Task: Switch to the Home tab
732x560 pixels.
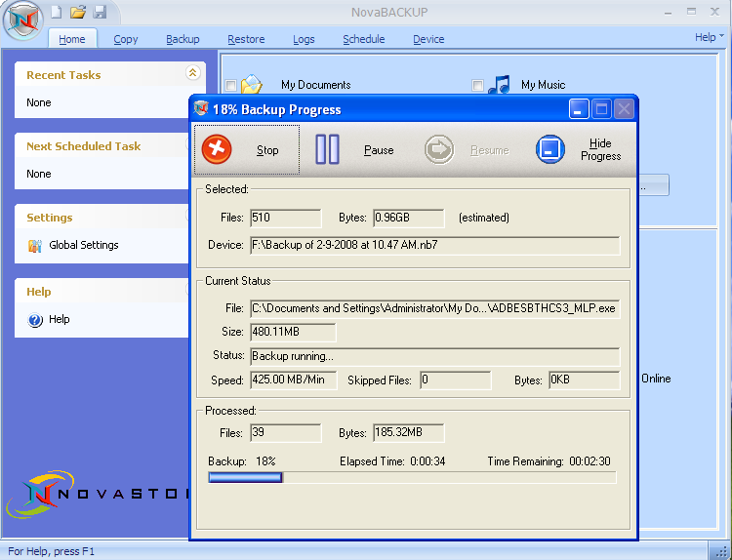Action: [72, 39]
